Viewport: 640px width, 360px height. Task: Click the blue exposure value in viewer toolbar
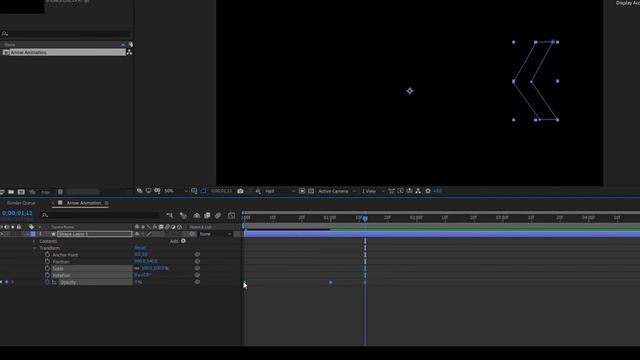(x=438, y=191)
